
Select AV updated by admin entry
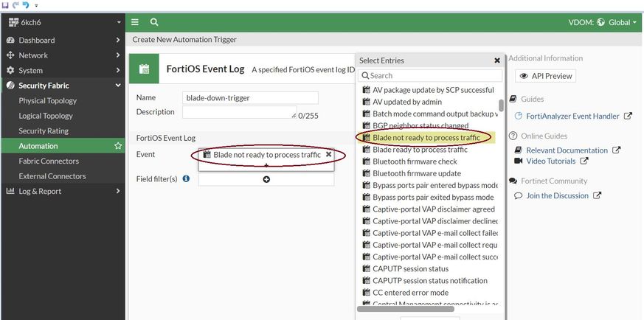click(402, 102)
